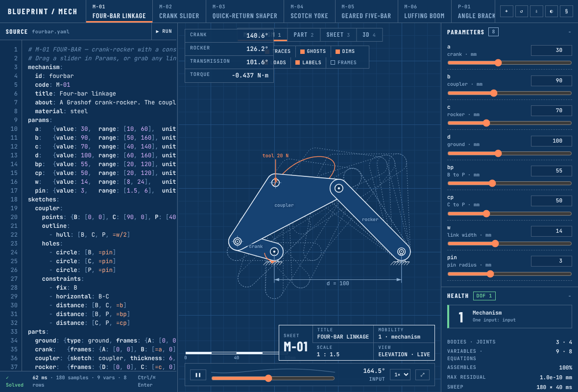Click the 'd = 100' dimension label
Viewport: 578px width, 392px height.
[337, 283]
